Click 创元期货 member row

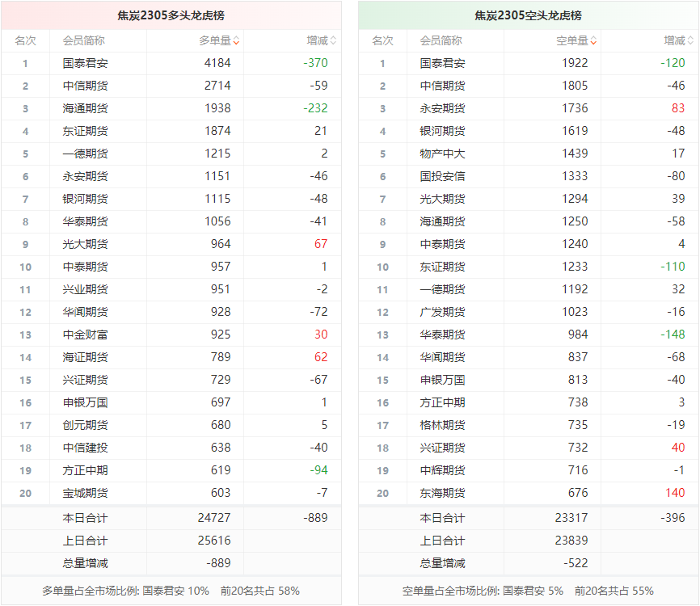85,425
